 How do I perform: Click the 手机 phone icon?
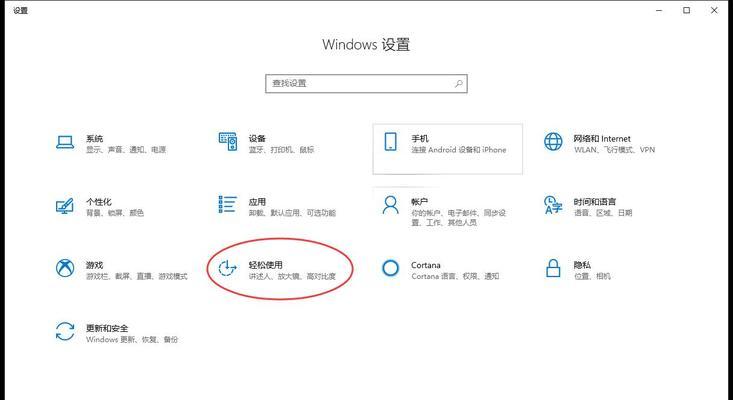(390, 142)
